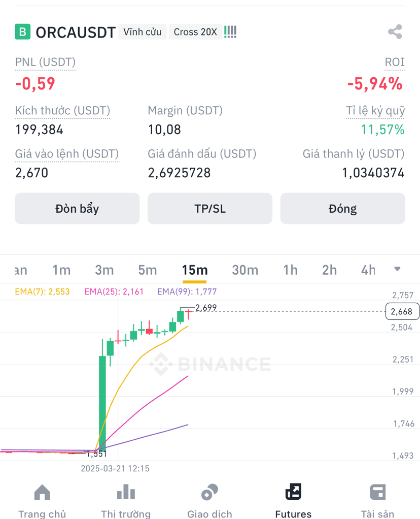The width and height of the screenshot is (420, 519).
Task: Tap the liquidation price 1,0340374
Action: [373, 173]
